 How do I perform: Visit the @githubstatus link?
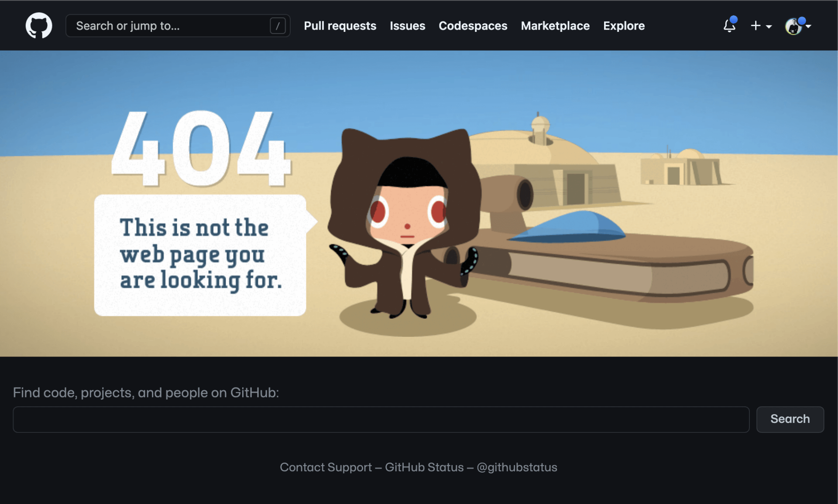click(x=517, y=467)
